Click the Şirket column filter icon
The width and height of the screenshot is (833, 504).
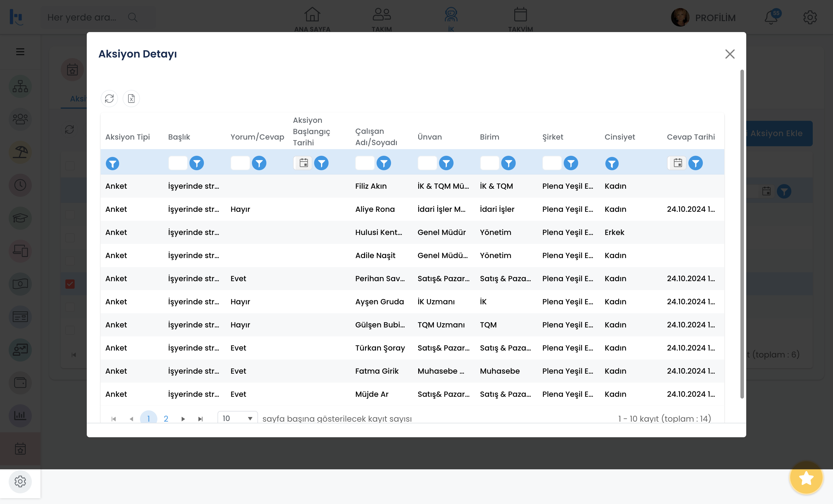[571, 163]
